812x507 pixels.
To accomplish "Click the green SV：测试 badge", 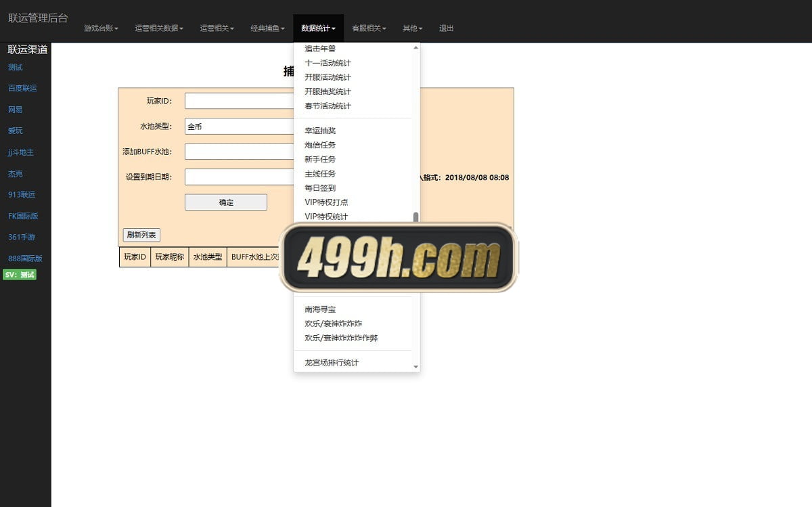I will point(20,275).
